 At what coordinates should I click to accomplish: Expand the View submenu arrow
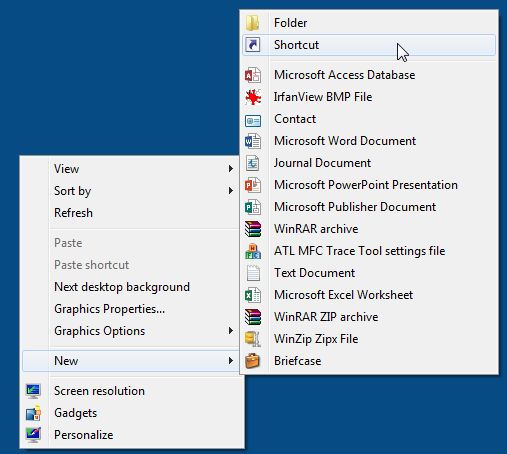click(x=231, y=169)
